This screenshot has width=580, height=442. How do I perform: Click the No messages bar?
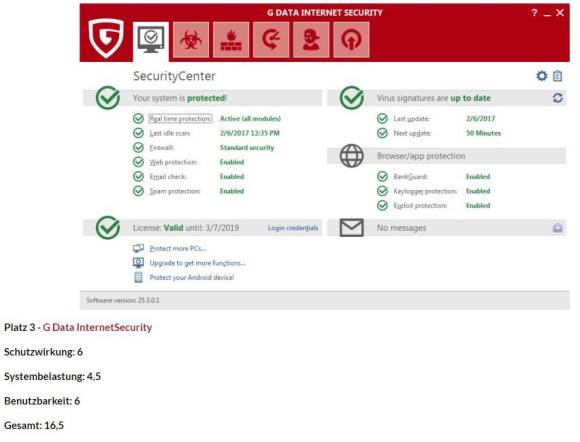[x=446, y=228]
